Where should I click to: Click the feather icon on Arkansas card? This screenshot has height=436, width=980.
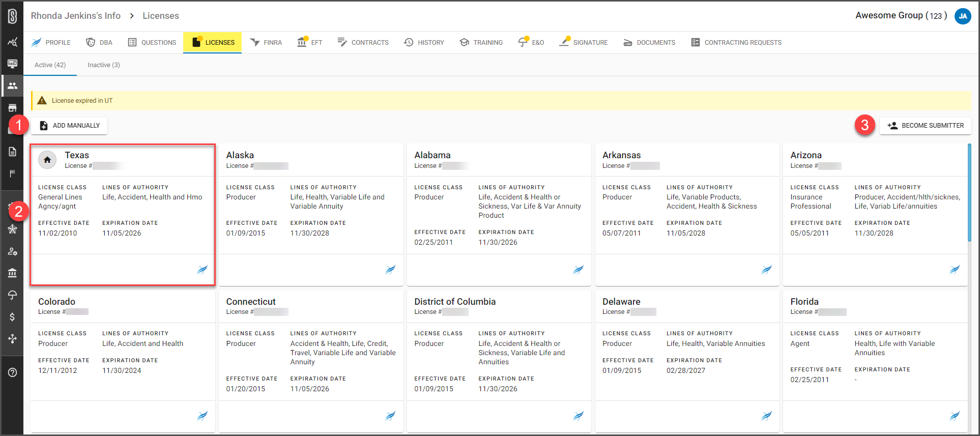767,270
